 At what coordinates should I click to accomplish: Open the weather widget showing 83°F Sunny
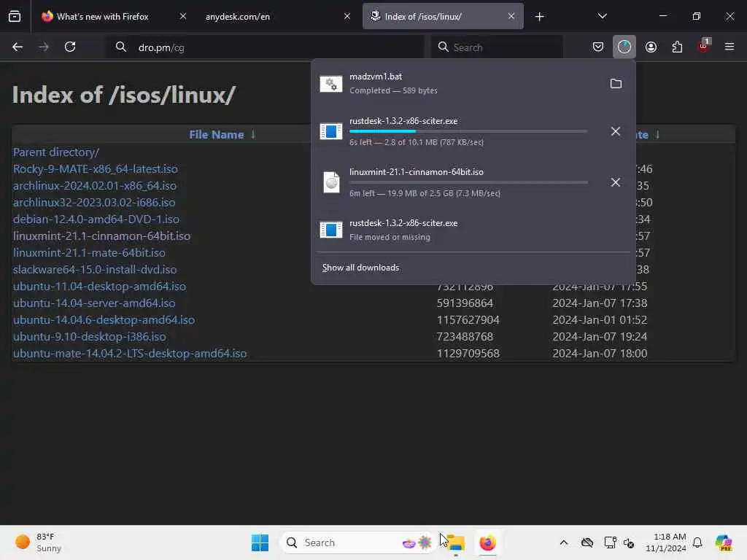(38, 542)
